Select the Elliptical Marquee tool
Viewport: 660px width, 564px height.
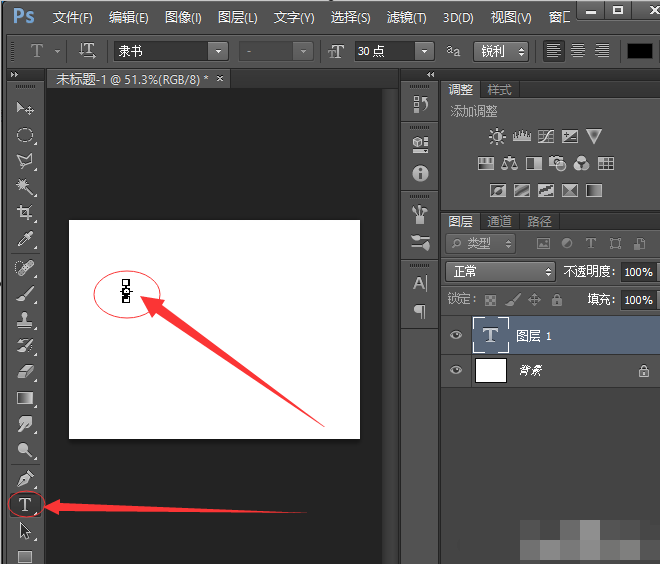(25, 134)
